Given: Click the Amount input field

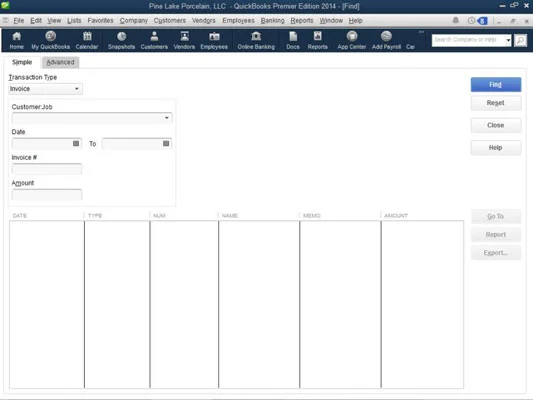Looking at the screenshot, I should pyautogui.click(x=47, y=194).
